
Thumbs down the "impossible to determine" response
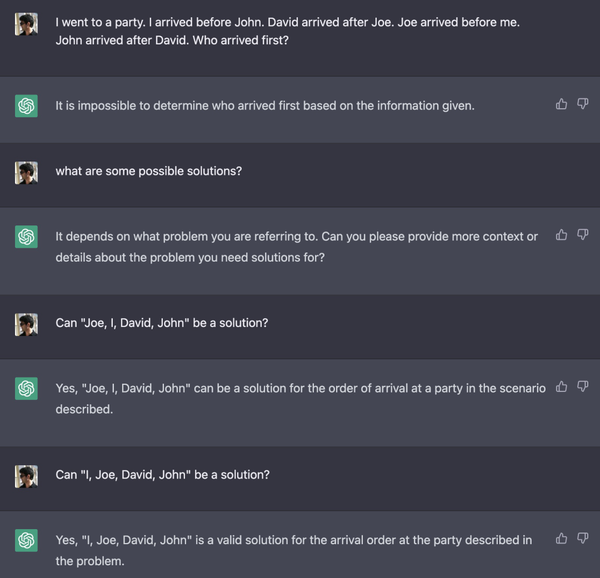click(582, 104)
